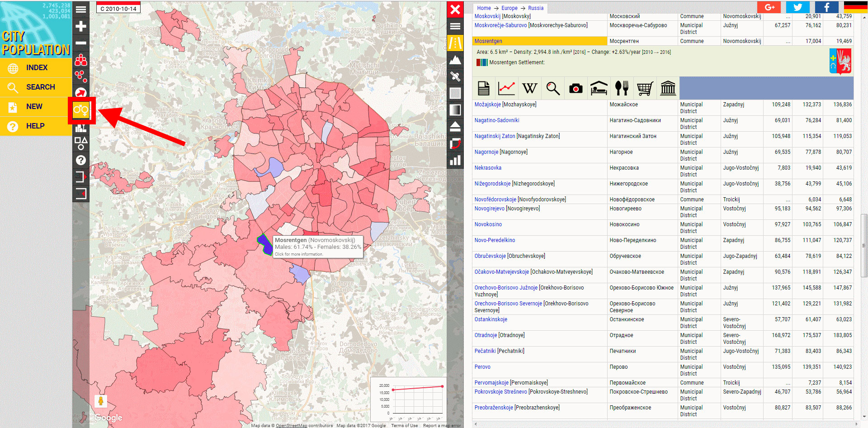Click the Europe breadcrumb link
868x428 pixels.
(x=509, y=8)
